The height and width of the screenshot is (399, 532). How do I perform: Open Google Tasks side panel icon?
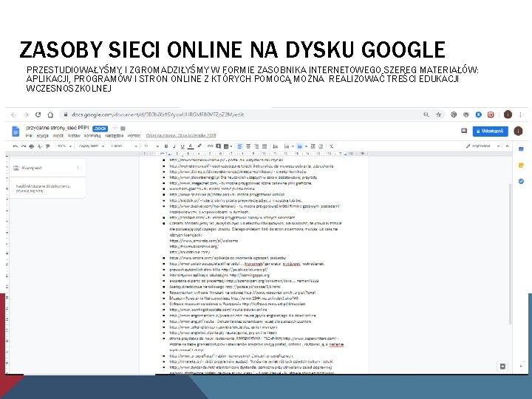point(521,181)
